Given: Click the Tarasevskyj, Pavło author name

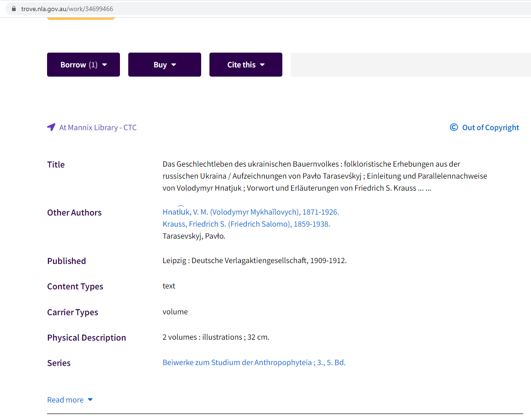Looking at the screenshot, I should (194, 236).
